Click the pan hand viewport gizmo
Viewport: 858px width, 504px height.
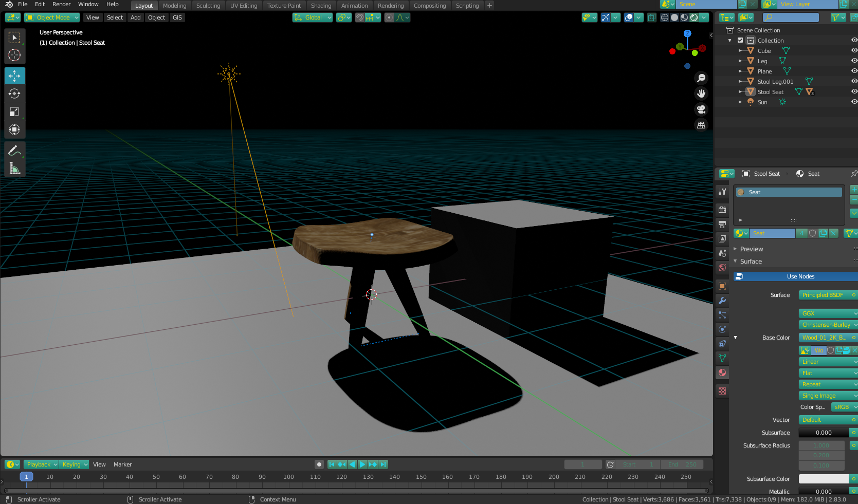click(701, 94)
